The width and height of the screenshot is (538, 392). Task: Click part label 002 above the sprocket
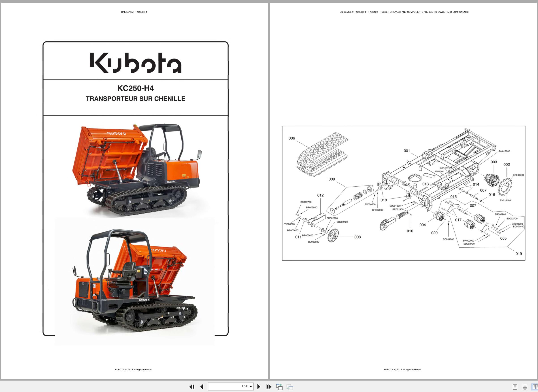[x=507, y=164]
